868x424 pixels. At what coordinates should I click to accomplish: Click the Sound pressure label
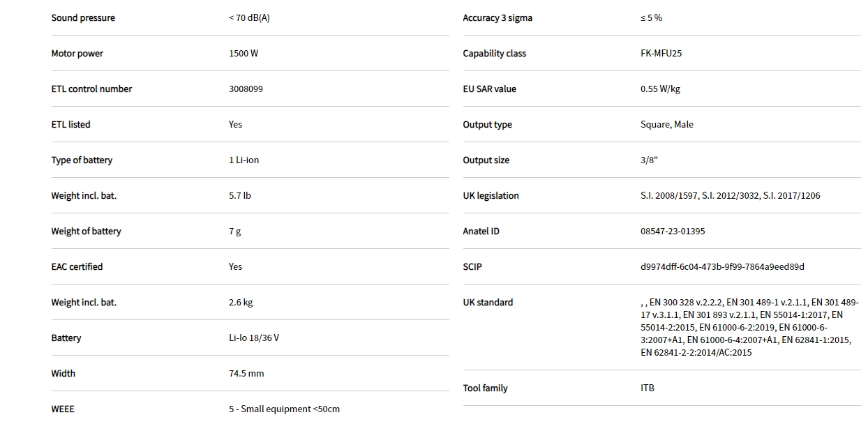pos(83,18)
